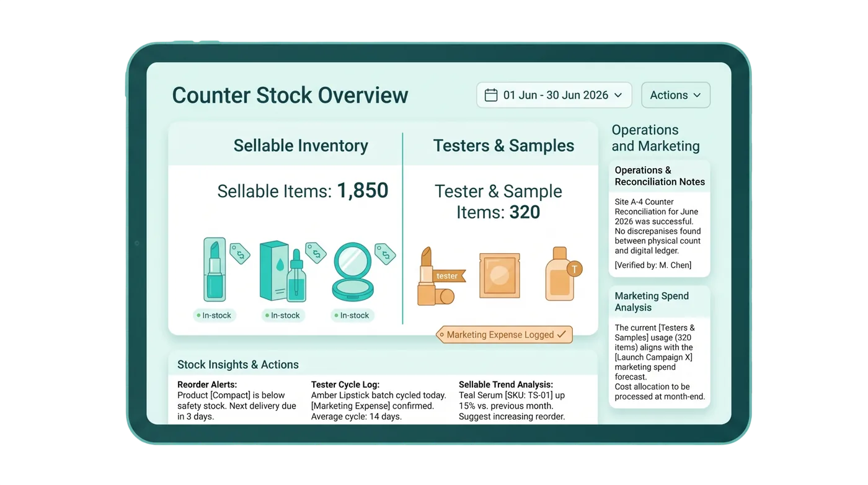868x485 pixels.
Task: Select the Testers & Samples section header
Action: 503,146
